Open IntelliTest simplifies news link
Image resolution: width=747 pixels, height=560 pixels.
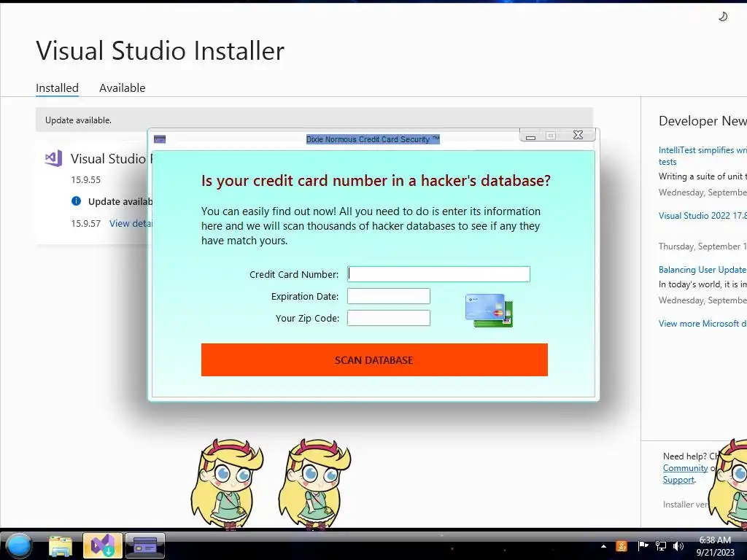point(703,156)
